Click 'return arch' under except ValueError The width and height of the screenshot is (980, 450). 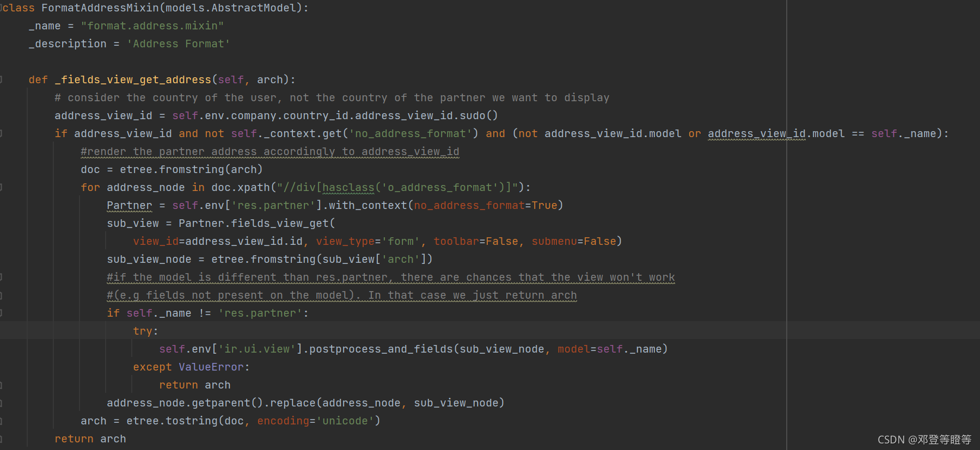point(195,385)
